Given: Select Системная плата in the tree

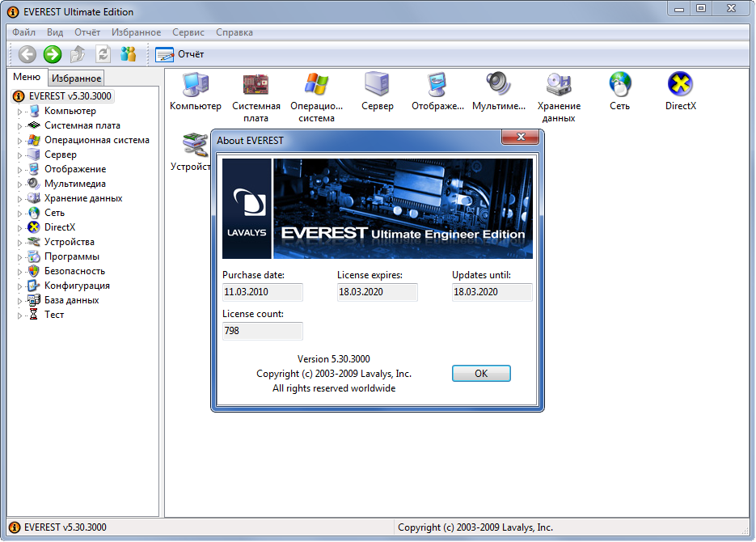Looking at the screenshot, I should 82,125.
